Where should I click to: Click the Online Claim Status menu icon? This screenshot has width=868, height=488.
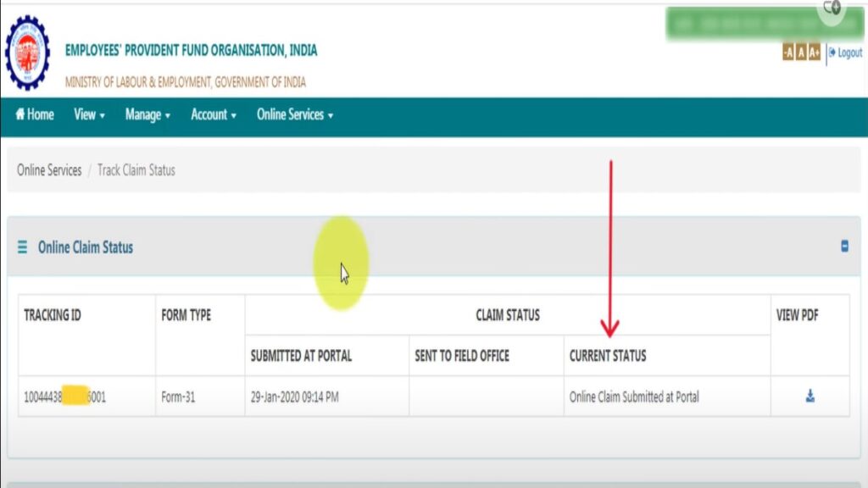tap(22, 247)
